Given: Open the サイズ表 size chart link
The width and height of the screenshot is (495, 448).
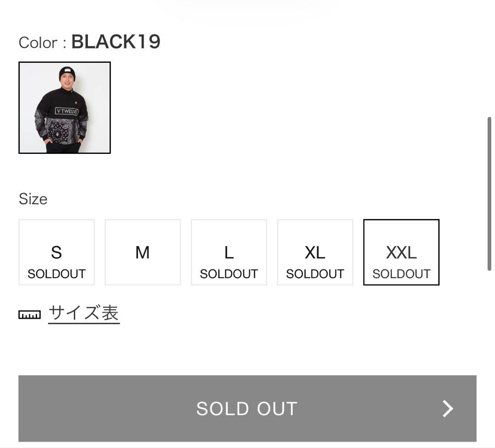Looking at the screenshot, I should [x=84, y=313].
